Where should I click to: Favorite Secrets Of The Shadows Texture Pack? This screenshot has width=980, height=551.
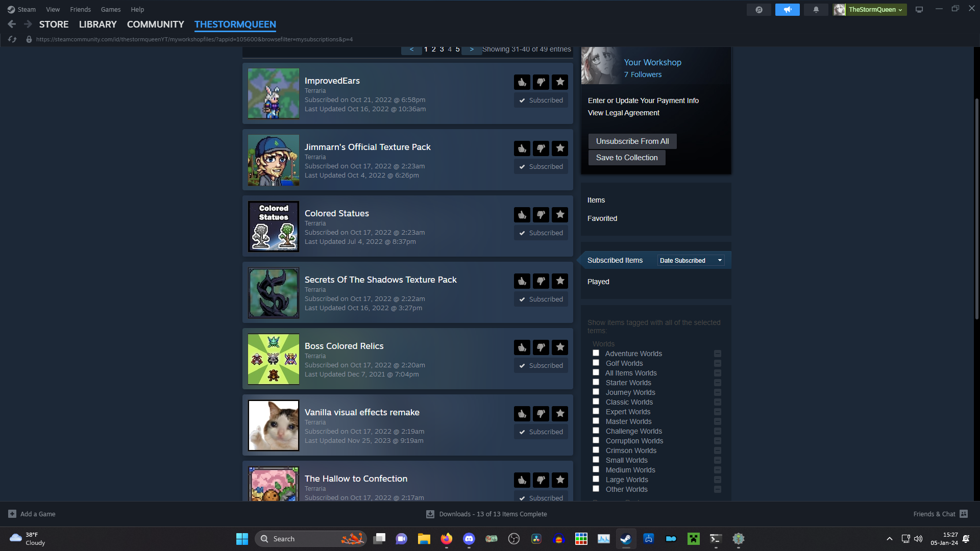tap(560, 281)
